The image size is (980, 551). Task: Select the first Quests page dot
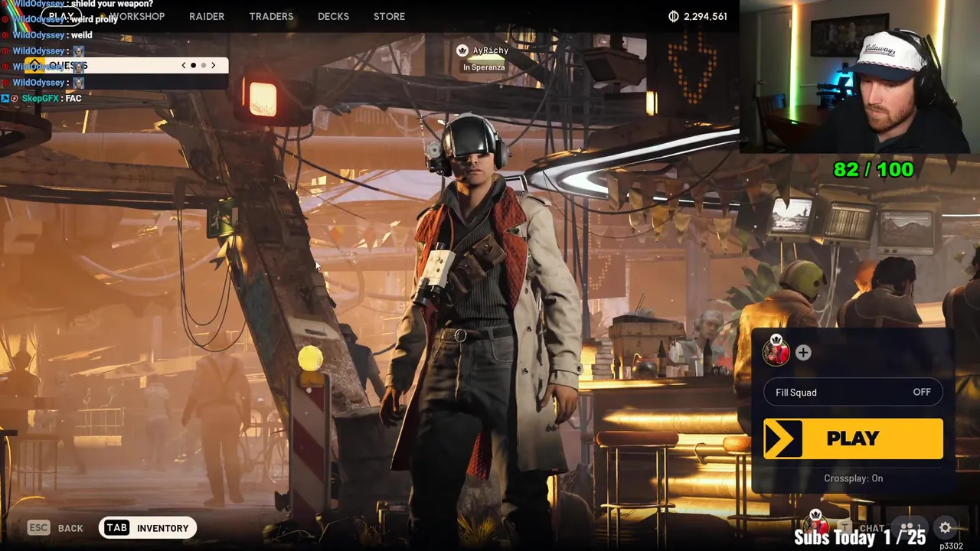coord(193,65)
